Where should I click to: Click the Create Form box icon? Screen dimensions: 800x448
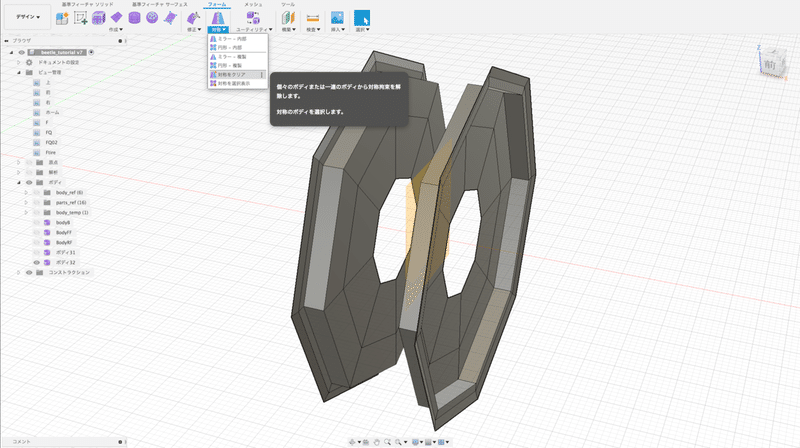62,18
